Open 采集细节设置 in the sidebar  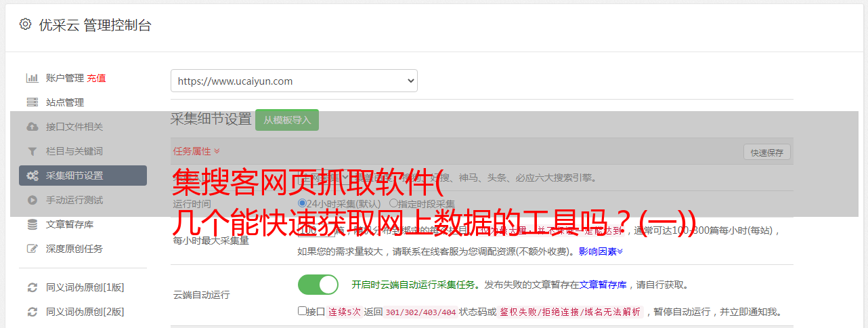(x=83, y=176)
